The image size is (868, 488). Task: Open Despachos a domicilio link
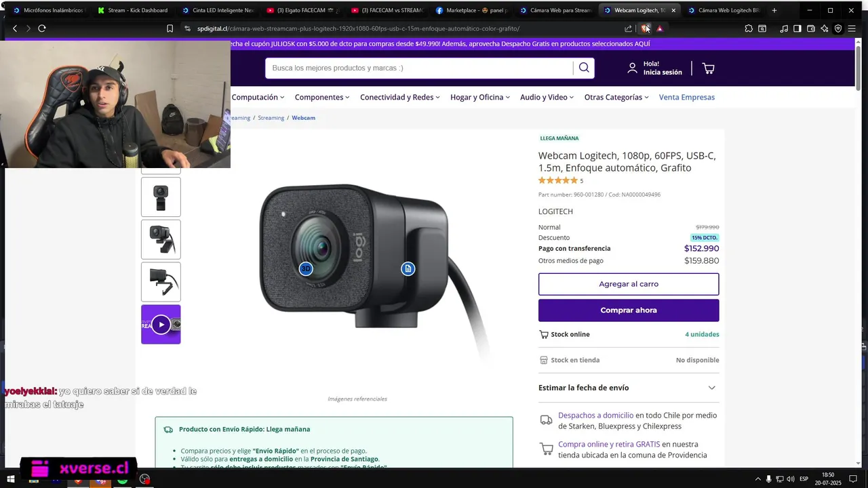[x=595, y=415]
